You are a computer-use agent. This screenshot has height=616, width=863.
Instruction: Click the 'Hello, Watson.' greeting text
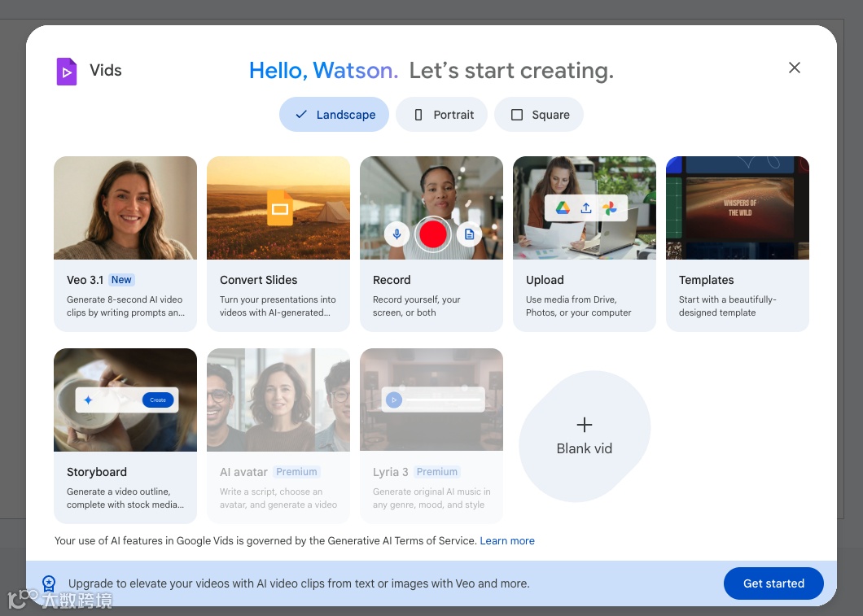coord(324,71)
